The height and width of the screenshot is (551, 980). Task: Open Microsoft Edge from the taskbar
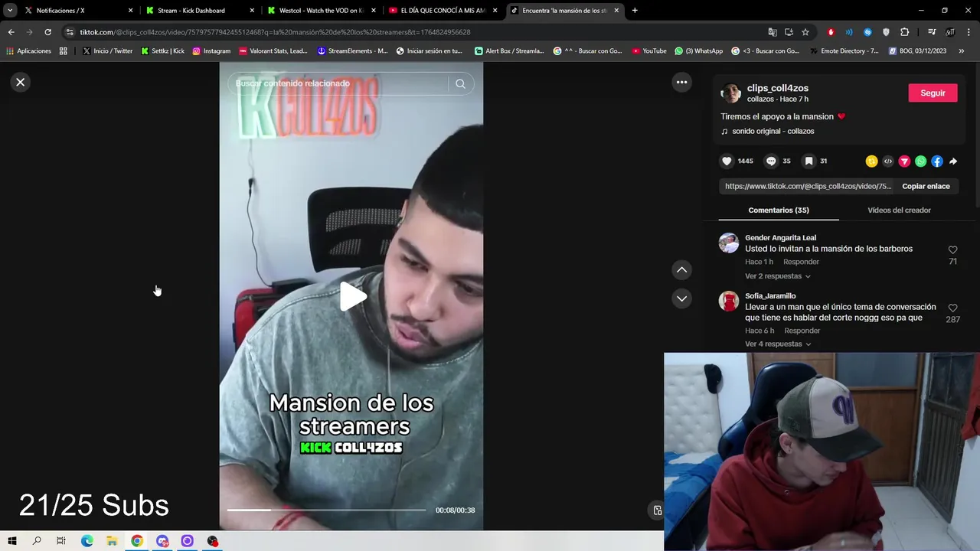(x=87, y=541)
